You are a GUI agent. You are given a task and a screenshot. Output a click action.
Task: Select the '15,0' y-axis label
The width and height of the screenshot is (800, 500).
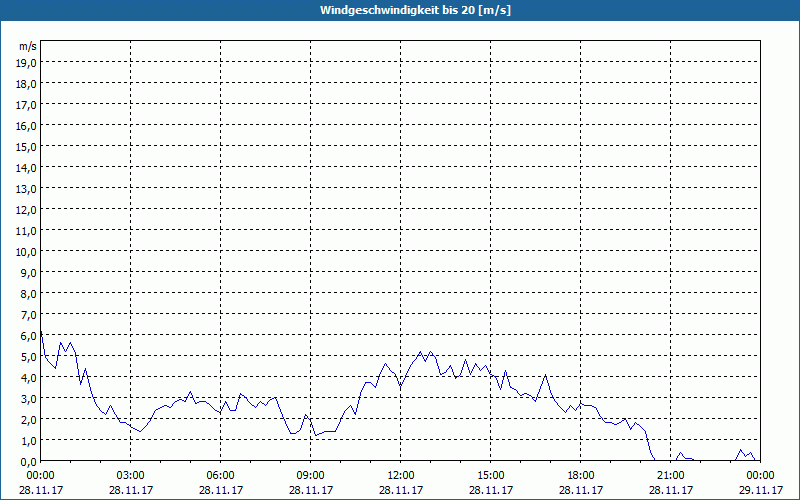click(27, 147)
